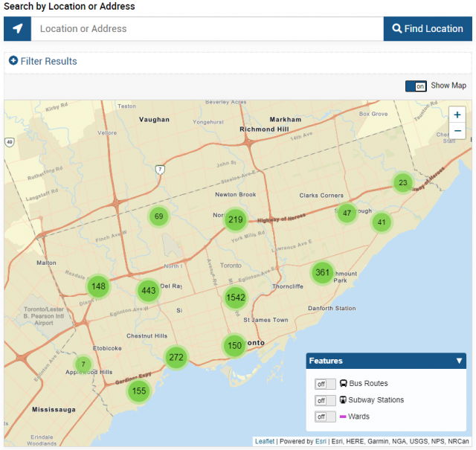The image size is (476, 450).
Task: Click the plus icon beside Filter Results
Action: point(13,61)
